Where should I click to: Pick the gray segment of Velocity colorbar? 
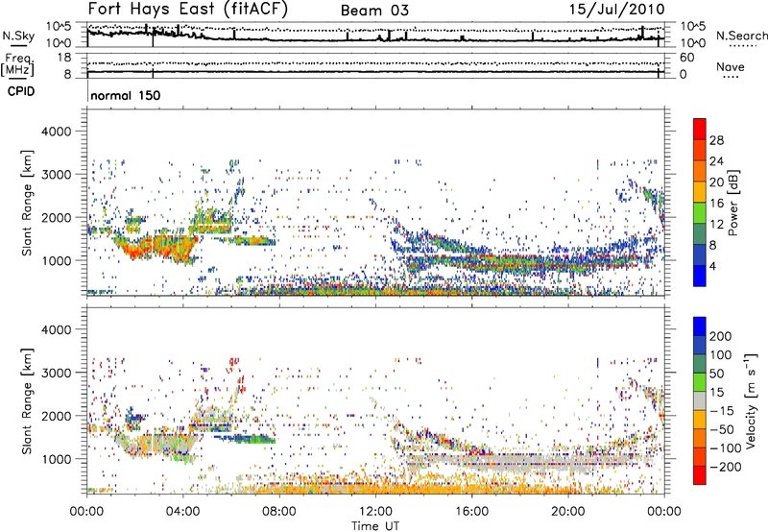pos(700,400)
